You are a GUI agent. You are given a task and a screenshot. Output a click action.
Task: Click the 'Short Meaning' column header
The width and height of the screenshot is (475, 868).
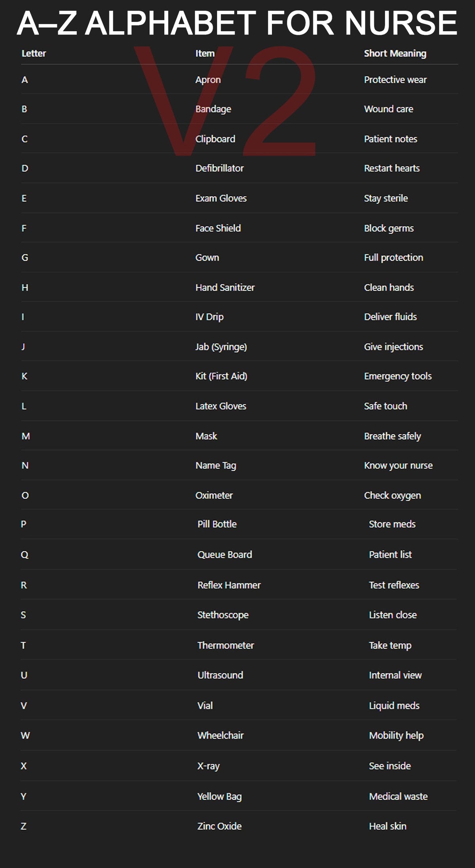(395, 53)
